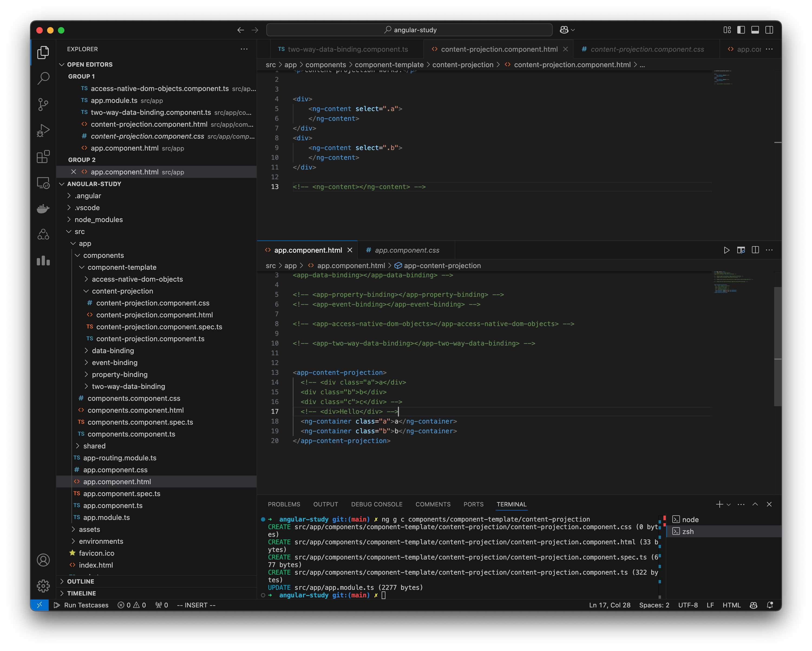
Task: Switch to the PROBLEMS panel tab
Action: (x=284, y=504)
